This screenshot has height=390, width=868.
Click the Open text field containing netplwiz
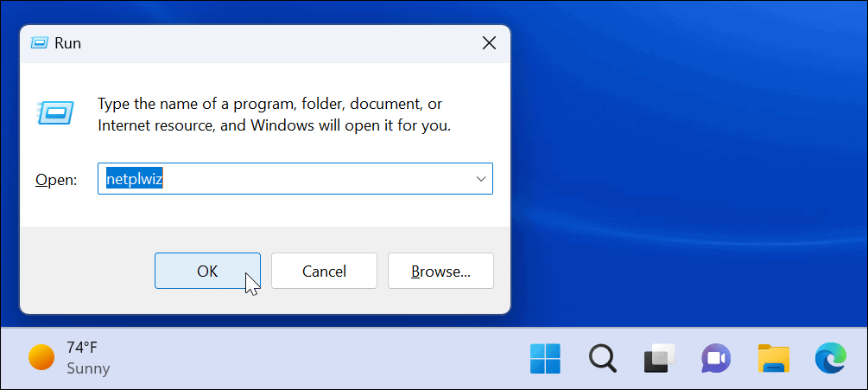(285, 179)
